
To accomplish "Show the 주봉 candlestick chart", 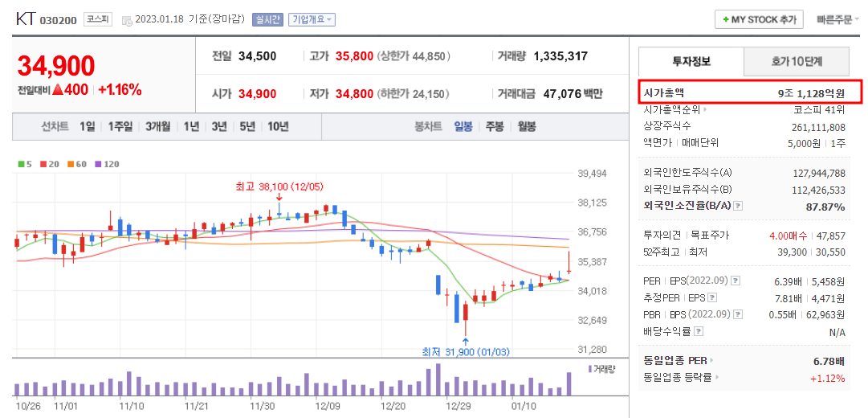I will click(495, 126).
